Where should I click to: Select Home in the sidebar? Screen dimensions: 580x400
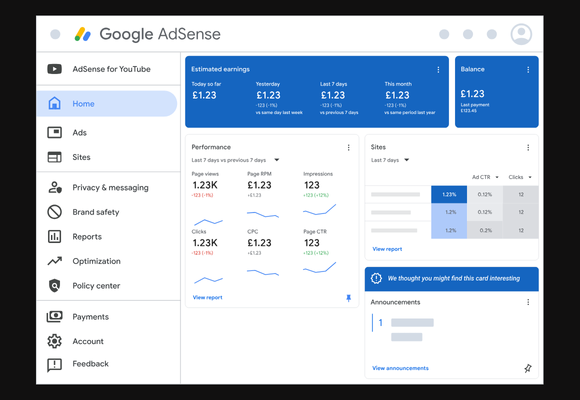pyautogui.click(x=107, y=104)
